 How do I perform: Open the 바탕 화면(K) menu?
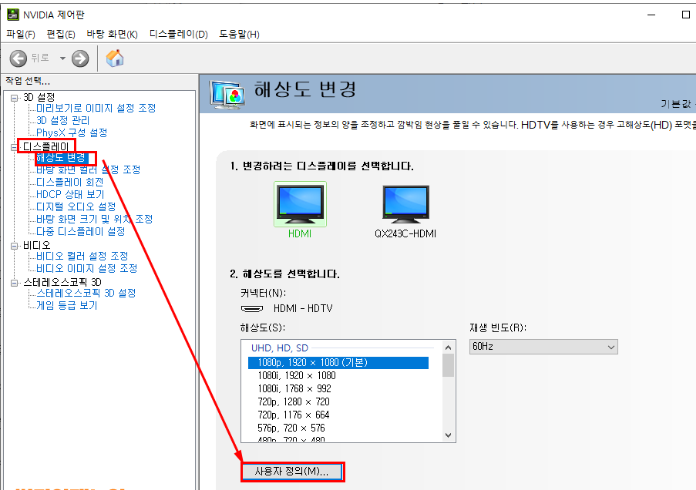point(112,34)
